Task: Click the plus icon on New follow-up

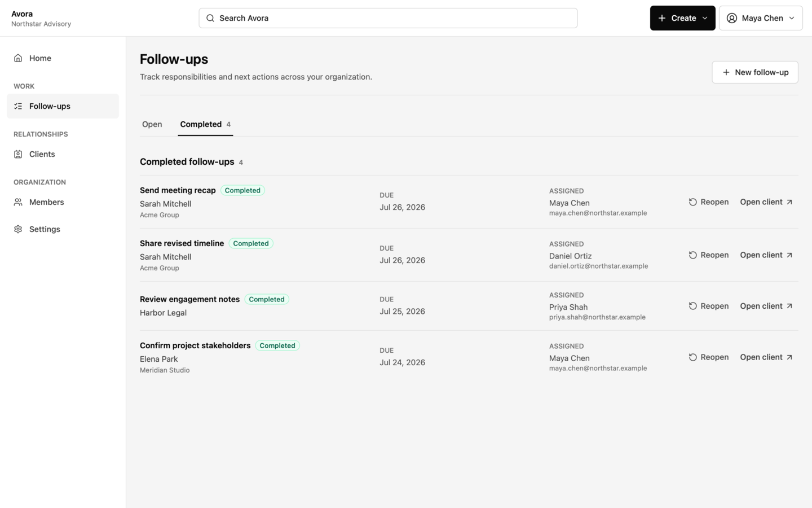Action: (726, 72)
